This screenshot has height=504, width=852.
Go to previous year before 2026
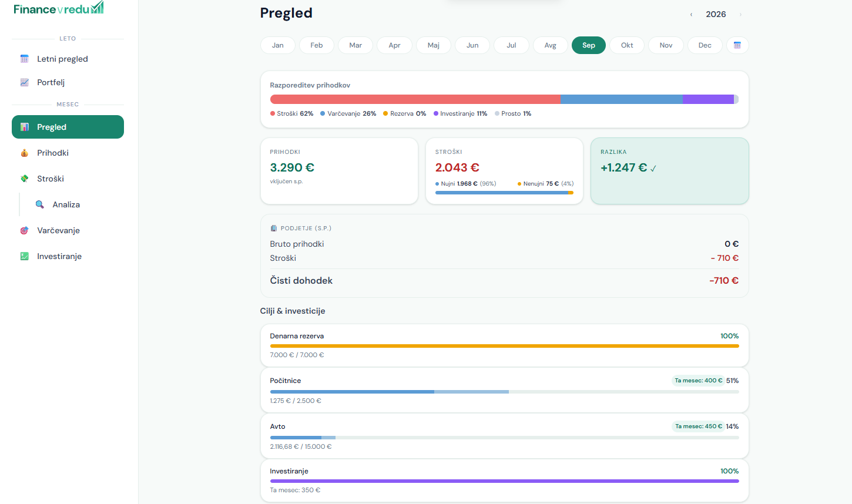691,14
